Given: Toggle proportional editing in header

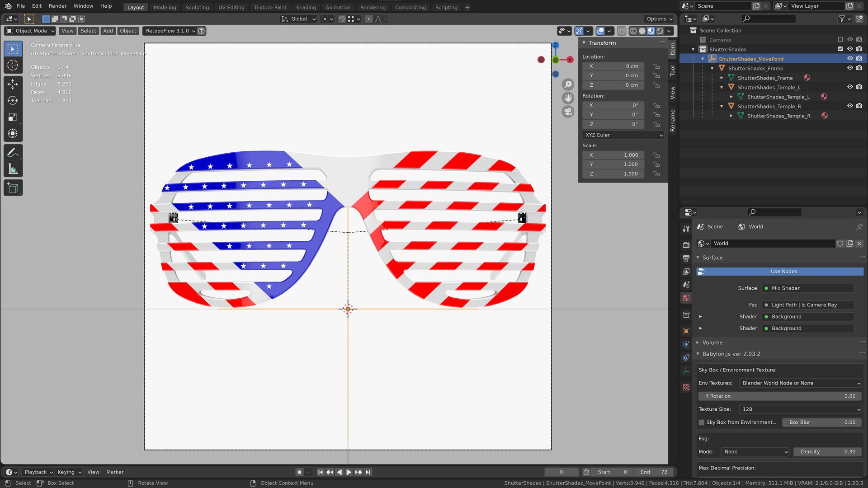Looking at the screenshot, I should 368,19.
